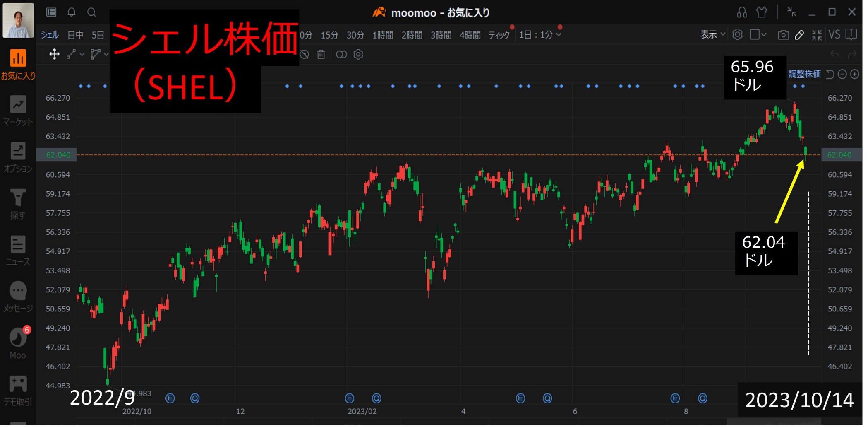Reset chart zoom with the return arrow
868x427 pixels.
[830, 74]
